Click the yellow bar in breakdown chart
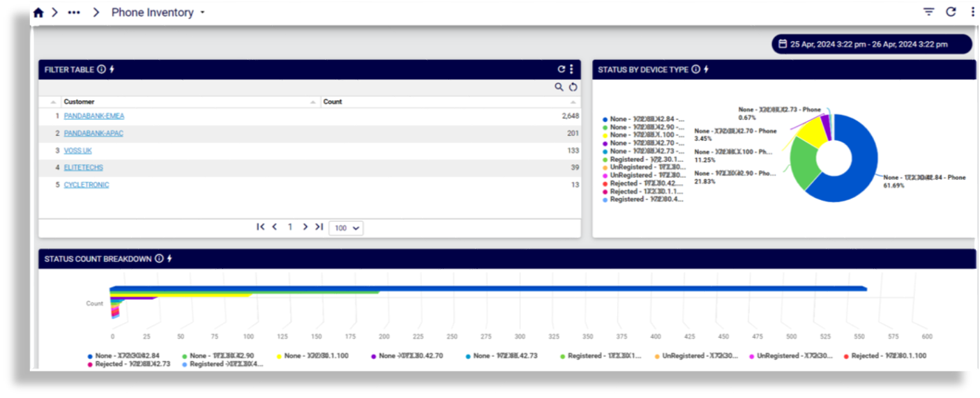 181,295
